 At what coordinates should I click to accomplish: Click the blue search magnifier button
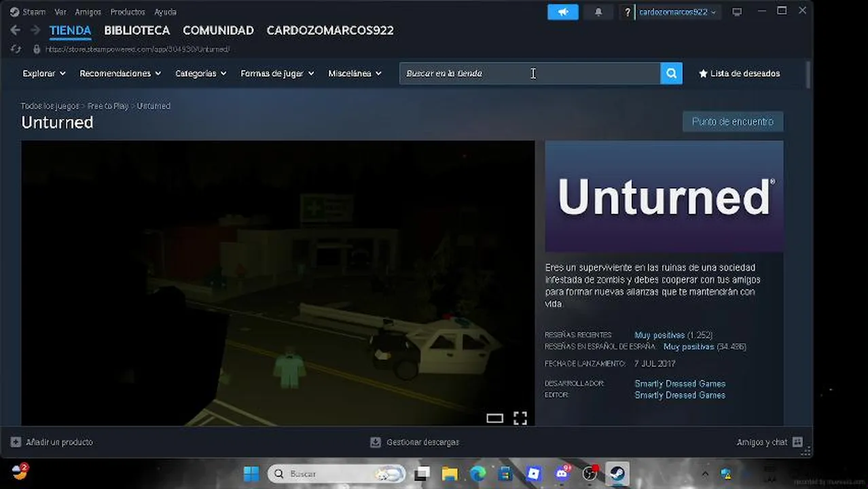click(x=671, y=73)
